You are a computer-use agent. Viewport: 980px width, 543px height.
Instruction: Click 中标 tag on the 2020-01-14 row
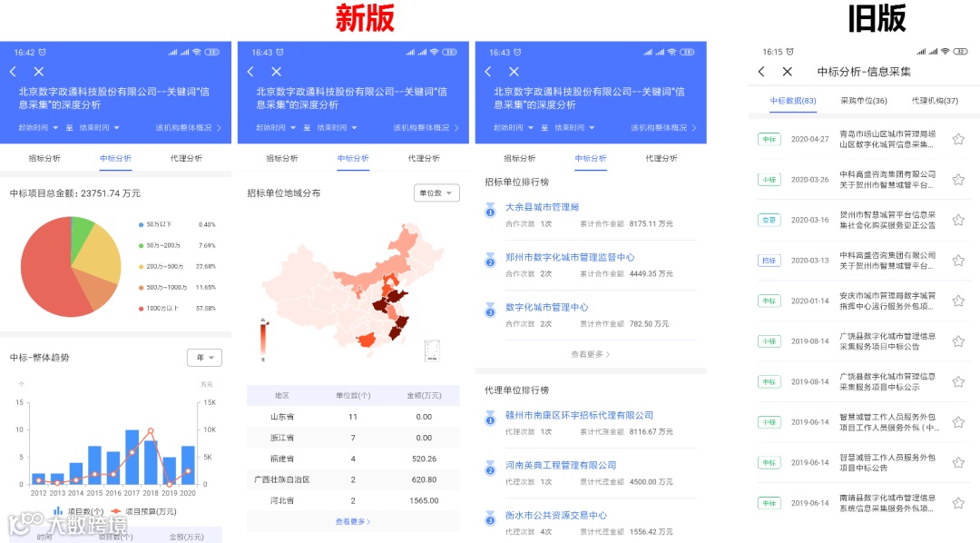pyautogui.click(x=769, y=301)
